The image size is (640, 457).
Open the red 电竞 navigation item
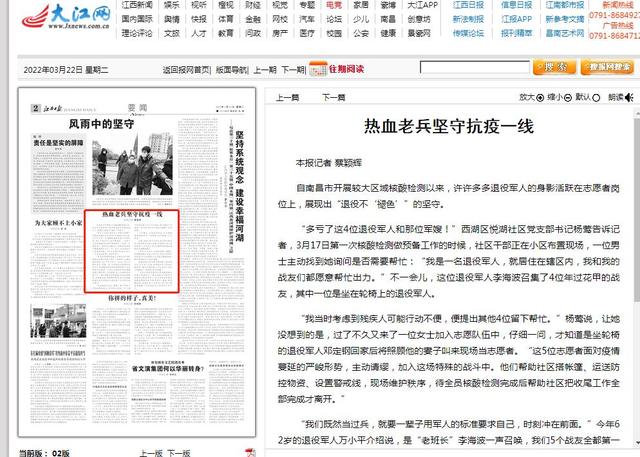point(334,5)
